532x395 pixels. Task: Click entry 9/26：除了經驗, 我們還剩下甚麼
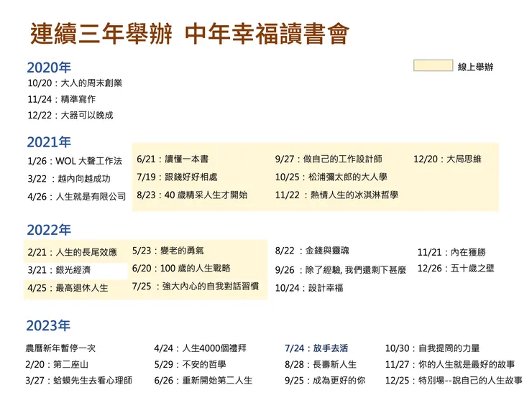(340, 270)
